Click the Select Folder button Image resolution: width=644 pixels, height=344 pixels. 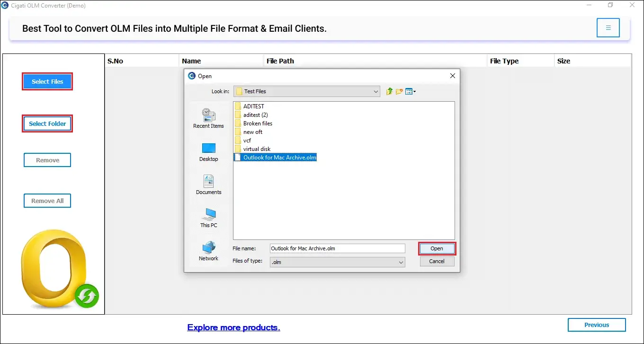[47, 123]
